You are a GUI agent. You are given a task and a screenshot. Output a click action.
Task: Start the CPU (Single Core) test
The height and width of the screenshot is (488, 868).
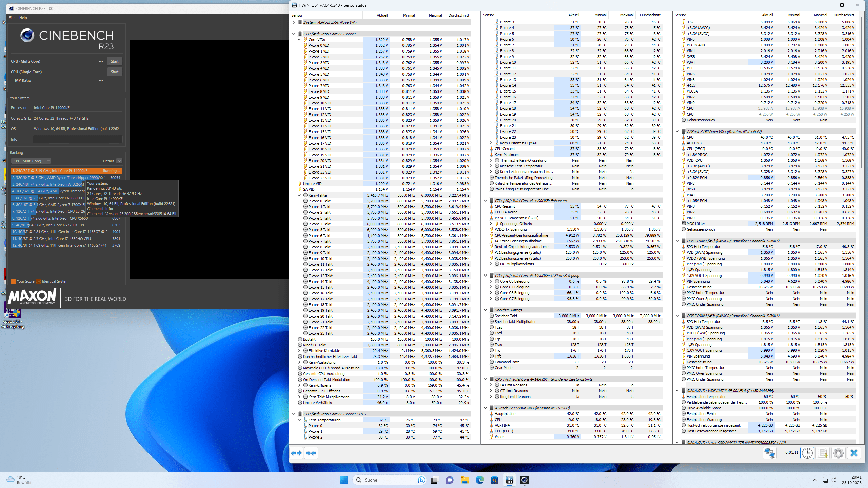pos(115,72)
